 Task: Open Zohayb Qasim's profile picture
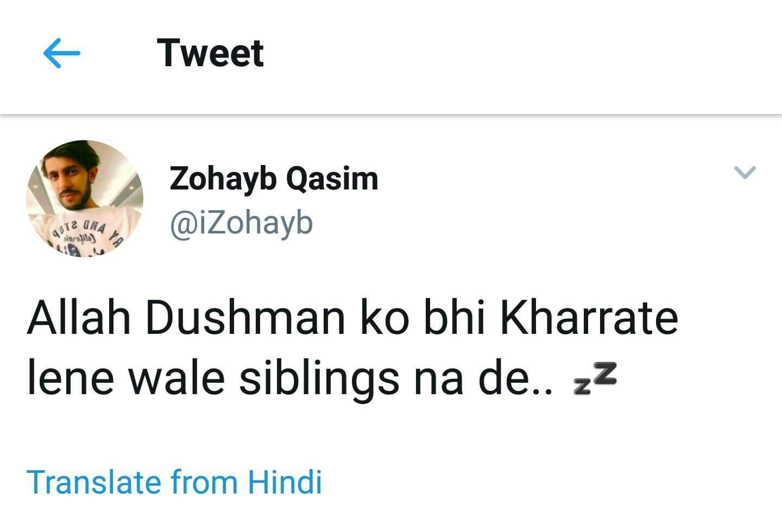point(85,199)
